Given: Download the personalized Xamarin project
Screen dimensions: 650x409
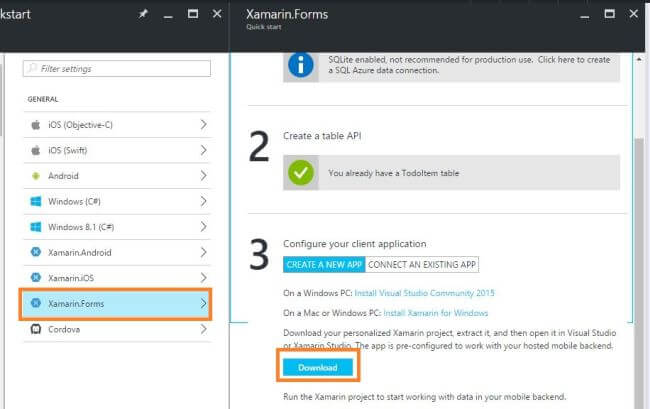Looking at the screenshot, I should (x=318, y=368).
